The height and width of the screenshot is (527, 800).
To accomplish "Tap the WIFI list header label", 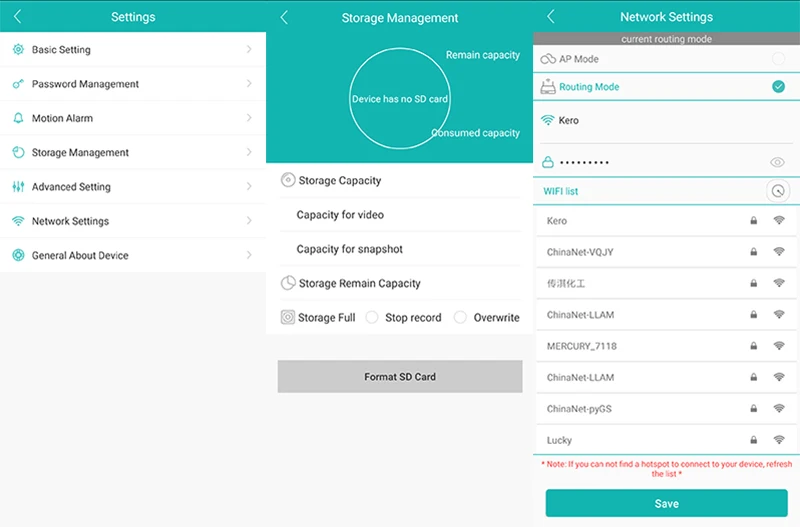I will (x=560, y=191).
